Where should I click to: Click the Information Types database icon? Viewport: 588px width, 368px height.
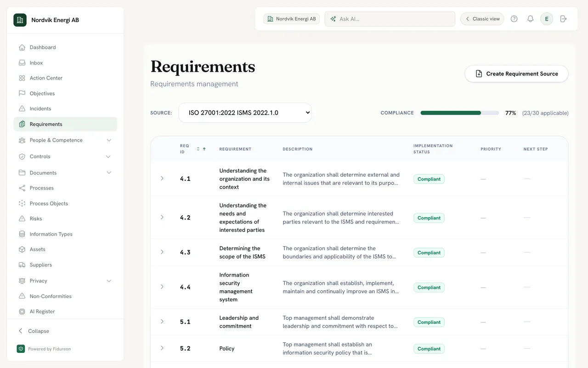pos(22,234)
